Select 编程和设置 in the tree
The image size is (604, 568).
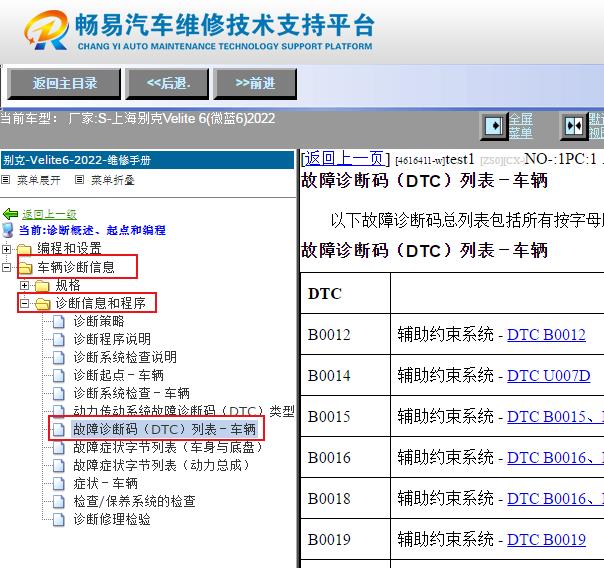click(69, 248)
